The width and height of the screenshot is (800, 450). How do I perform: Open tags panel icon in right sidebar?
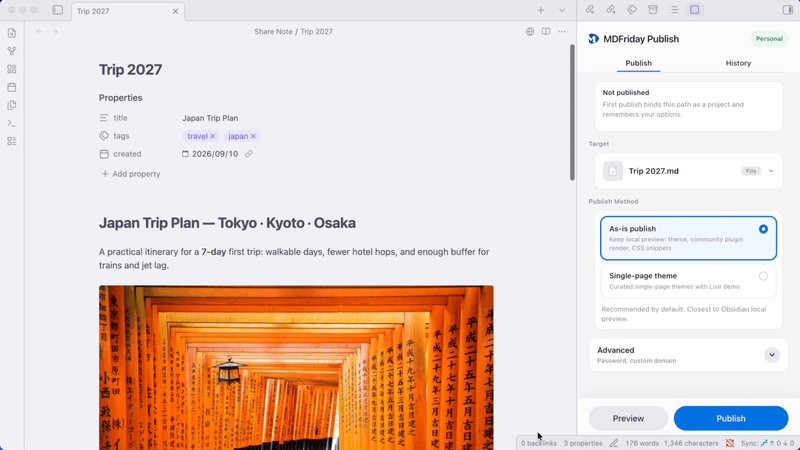(x=632, y=10)
